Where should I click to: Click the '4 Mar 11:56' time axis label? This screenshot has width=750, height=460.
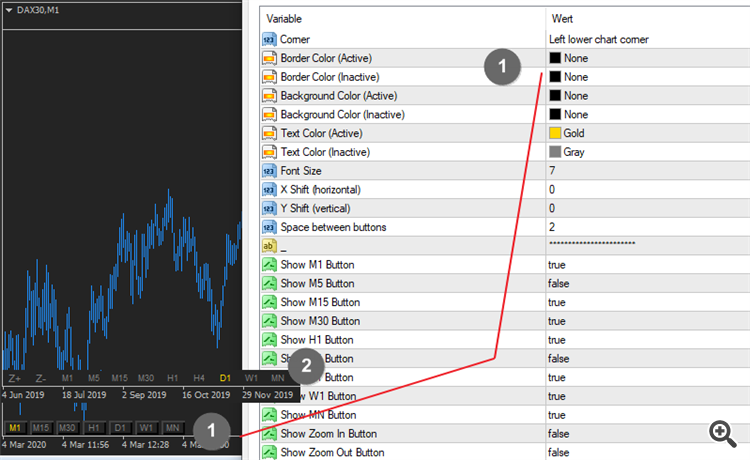point(86,445)
